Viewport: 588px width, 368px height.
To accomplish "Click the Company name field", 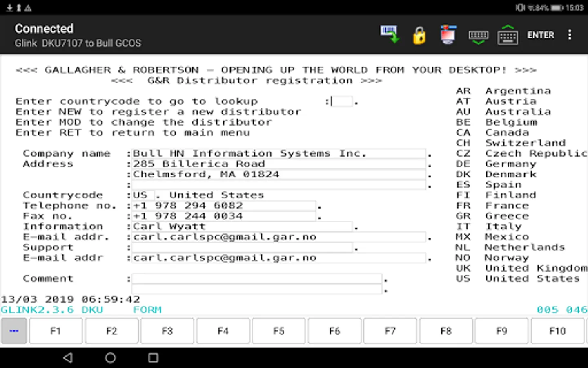I will pos(279,154).
